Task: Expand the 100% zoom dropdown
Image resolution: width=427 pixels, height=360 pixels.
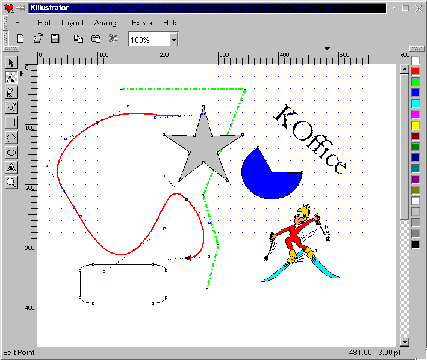Action: (x=174, y=40)
